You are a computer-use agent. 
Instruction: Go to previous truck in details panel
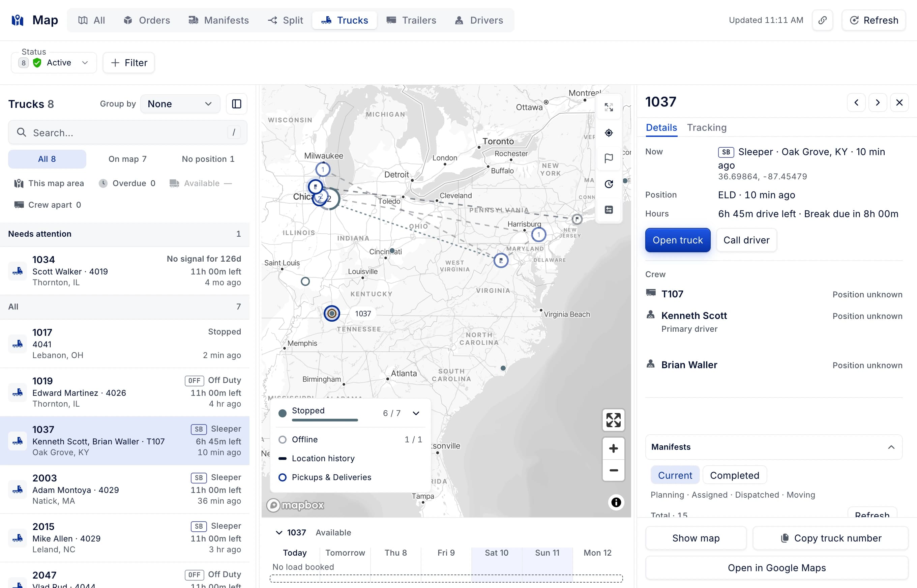(856, 102)
